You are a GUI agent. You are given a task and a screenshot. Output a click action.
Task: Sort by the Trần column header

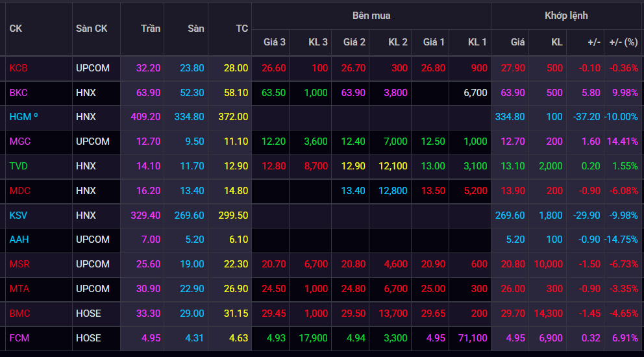(x=151, y=29)
